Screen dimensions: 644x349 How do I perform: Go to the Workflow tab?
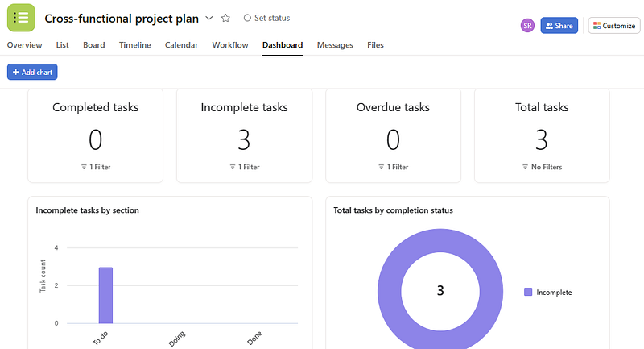point(230,45)
